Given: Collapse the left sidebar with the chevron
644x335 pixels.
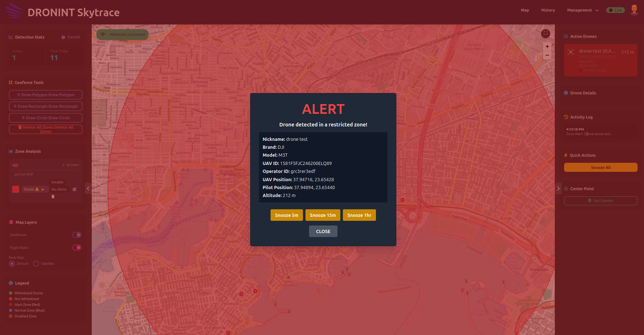Looking at the screenshot, I should [x=88, y=188].
